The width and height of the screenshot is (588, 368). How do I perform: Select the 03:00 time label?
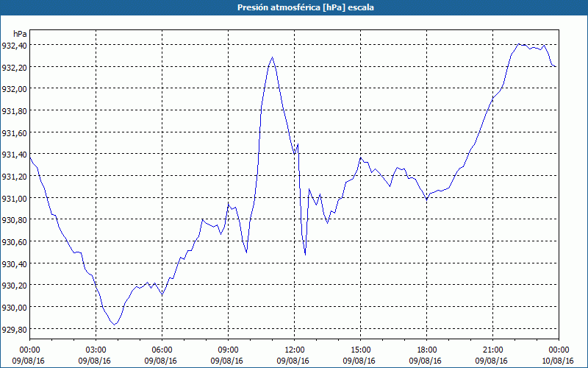tap(96, 350)
